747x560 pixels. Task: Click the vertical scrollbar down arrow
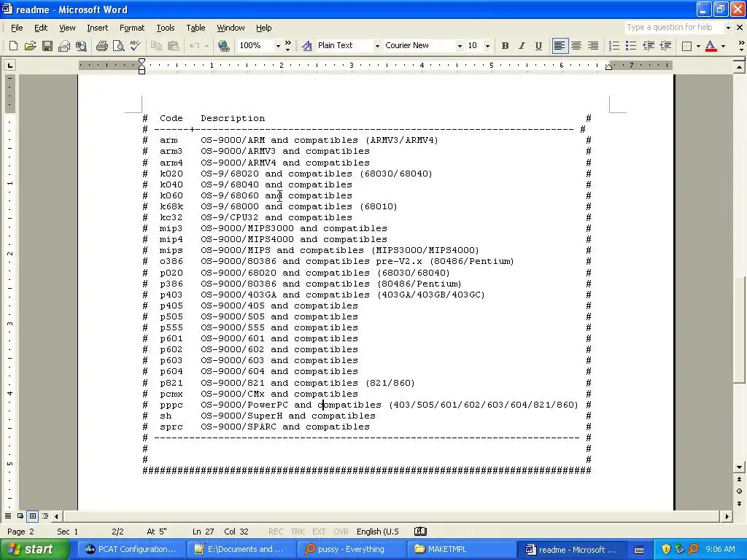click(x=739, y=467)
